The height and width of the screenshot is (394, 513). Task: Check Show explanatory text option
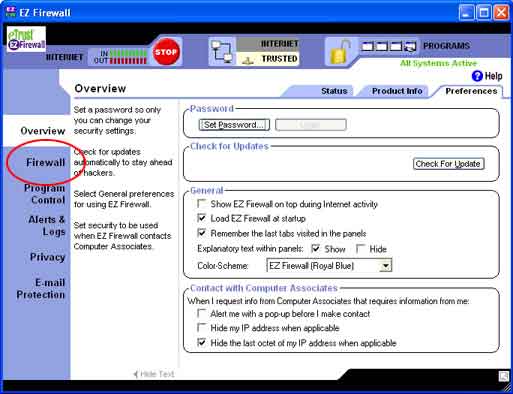[315, 249]
